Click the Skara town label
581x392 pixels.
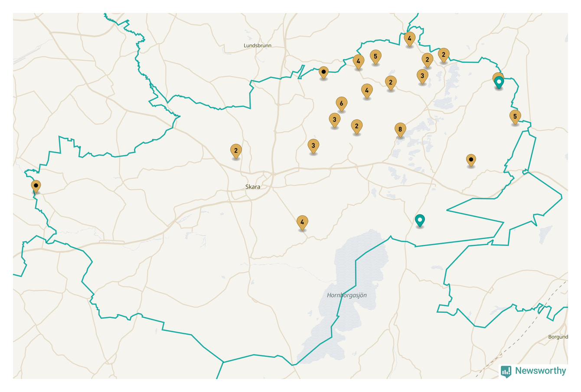[x=253, y=187]
